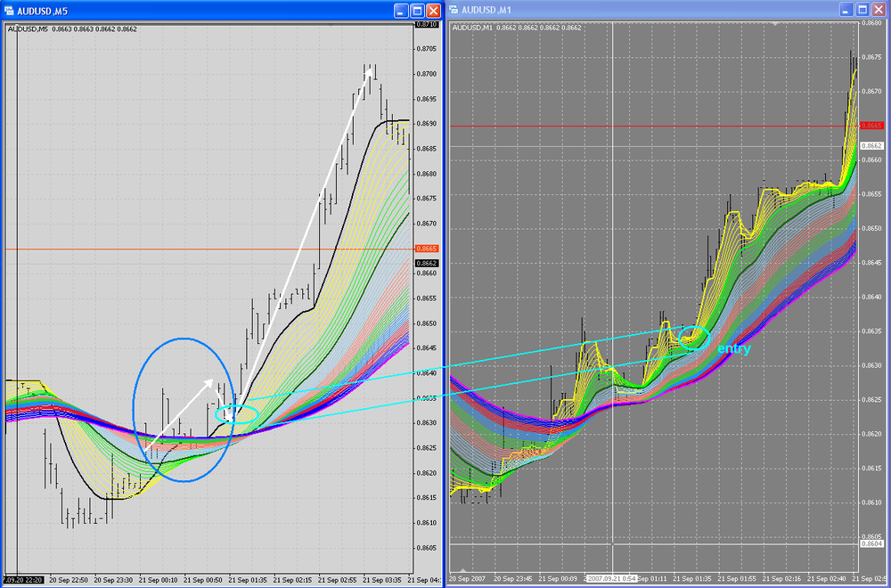Close the AUDUSD,M5 chart window
This screenshot has height=588, width=891.
pyautogui.click(x=434, y=10)
